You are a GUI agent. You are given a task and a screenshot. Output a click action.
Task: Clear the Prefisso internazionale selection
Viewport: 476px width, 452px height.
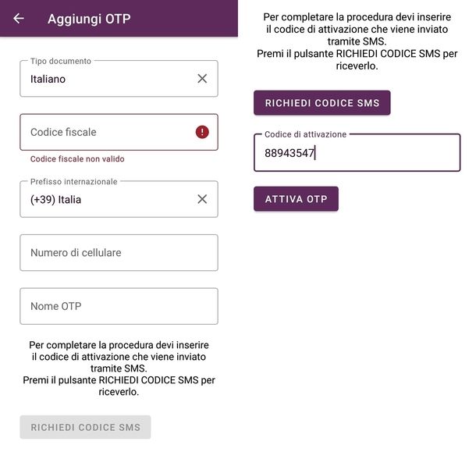click(x=202, y=199)
